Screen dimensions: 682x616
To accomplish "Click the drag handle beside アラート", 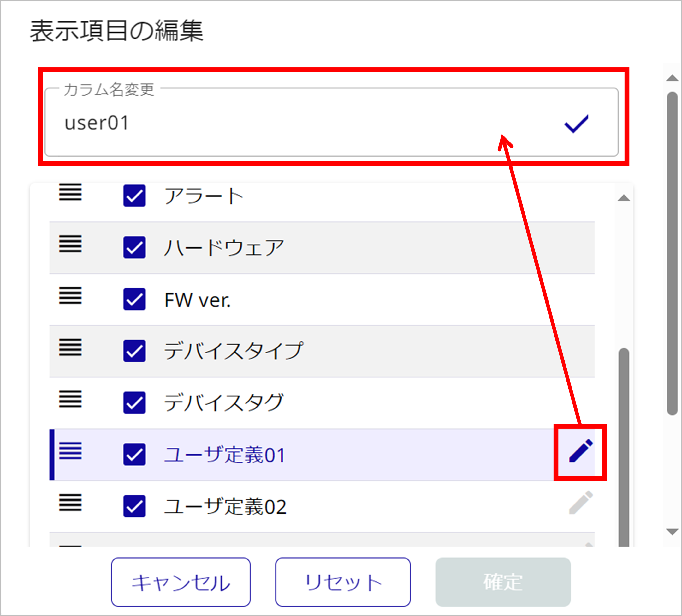I will tap(70, 192).
